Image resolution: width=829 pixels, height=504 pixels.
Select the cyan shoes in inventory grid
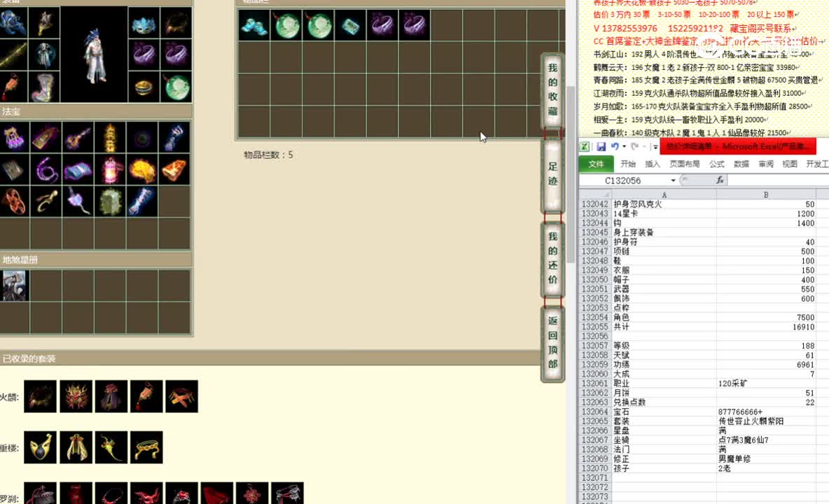[x=253, y=24]
